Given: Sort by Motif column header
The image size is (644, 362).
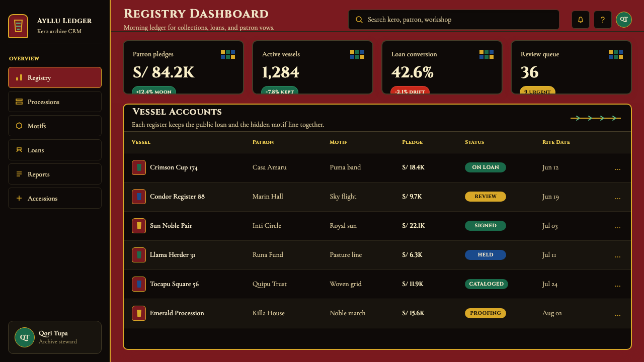Looking at the screenshot, I should coord(338,142).
